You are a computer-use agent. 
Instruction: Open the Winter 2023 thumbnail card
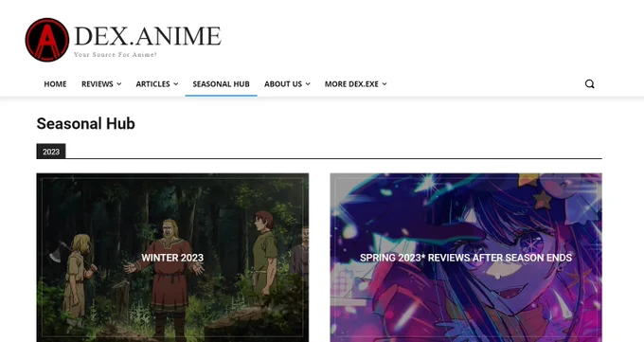[172, 258]
